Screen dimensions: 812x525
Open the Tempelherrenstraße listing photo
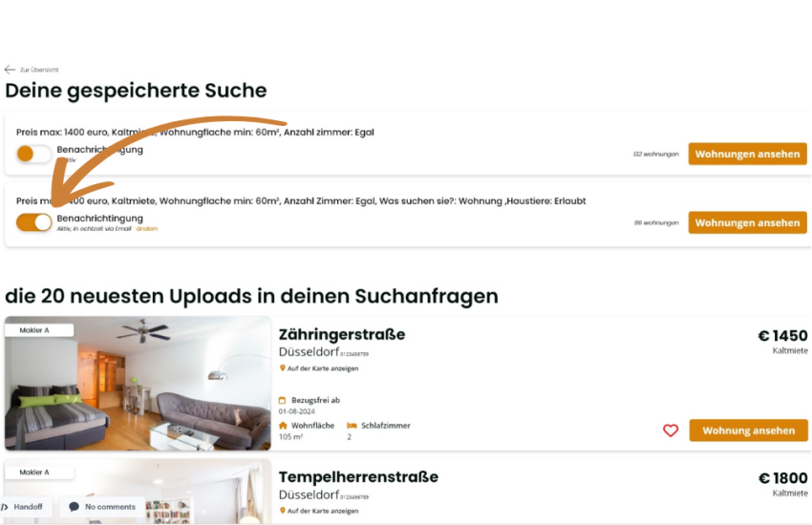pyautogui.click(x=138, y=492)
